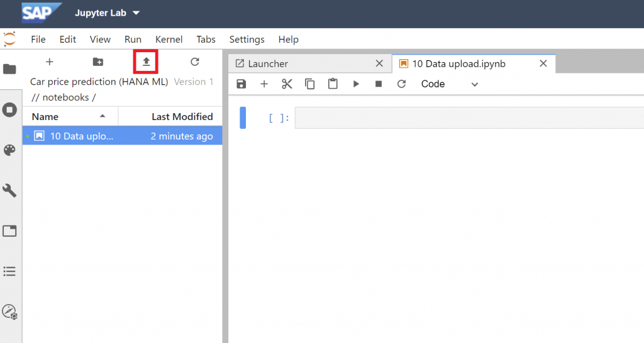Viewport: 644px width, 343px height.
Task: Open the Kernel menu
Action: click(169, 40)
